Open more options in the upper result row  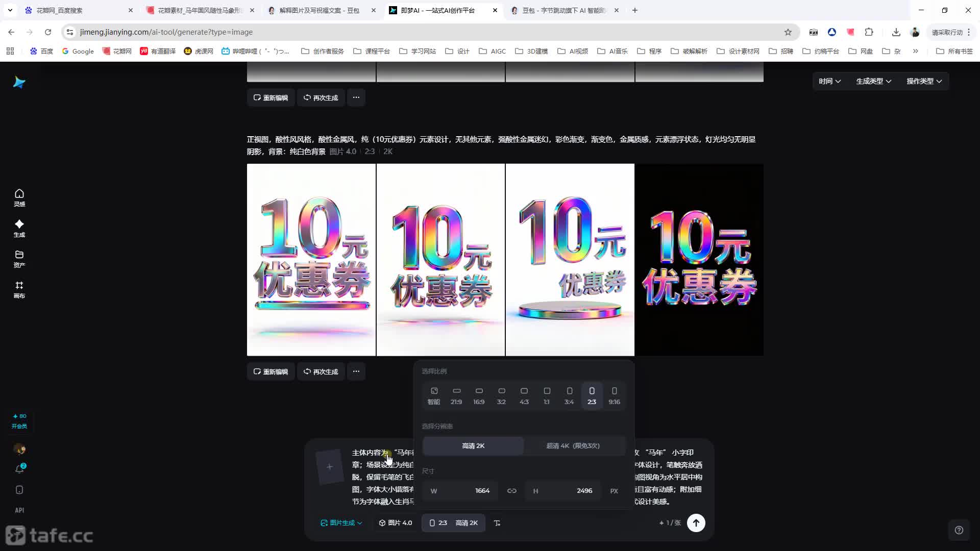[x=356, y=97]
